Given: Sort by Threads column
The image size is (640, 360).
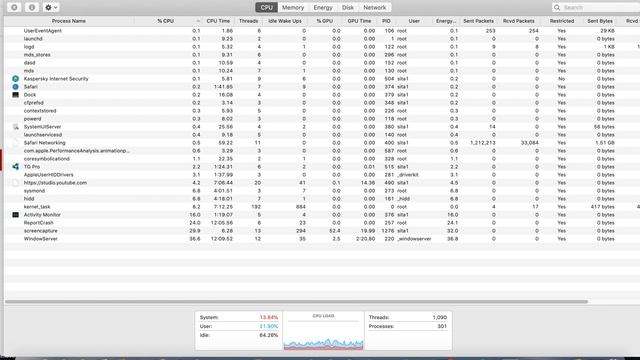Looking at the screenshot, I should coord(248,21).
